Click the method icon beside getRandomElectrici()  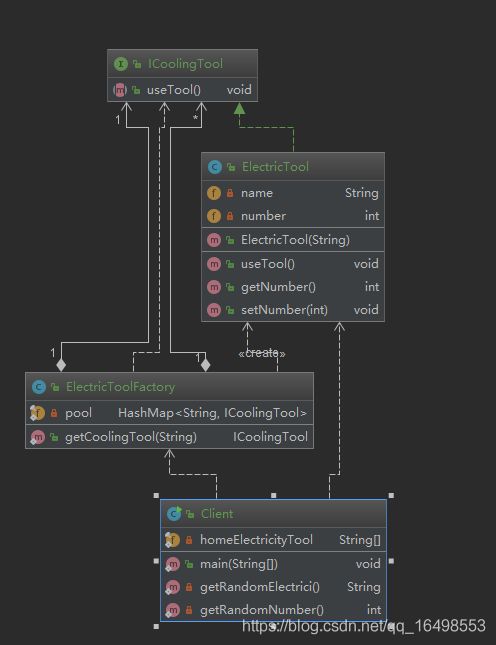172,587
